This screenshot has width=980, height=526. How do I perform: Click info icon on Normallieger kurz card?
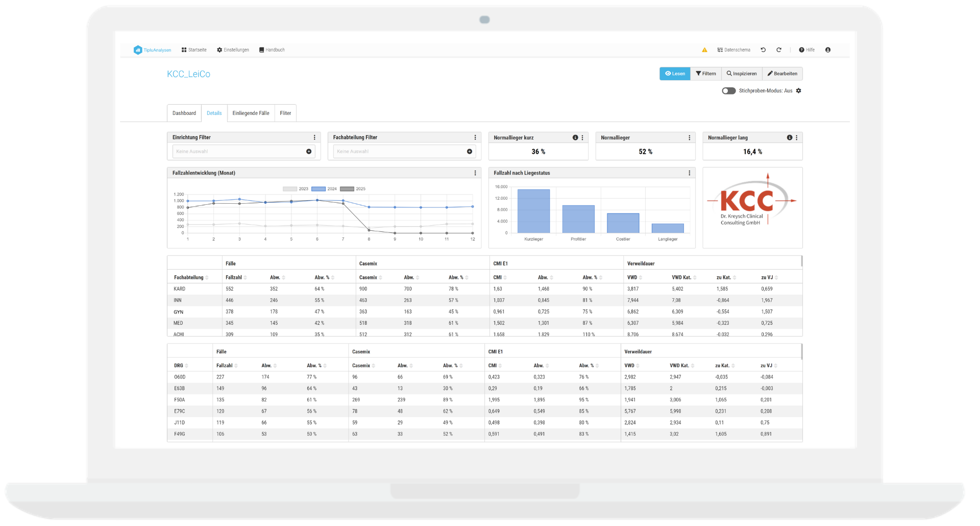(x=575, y=138)
